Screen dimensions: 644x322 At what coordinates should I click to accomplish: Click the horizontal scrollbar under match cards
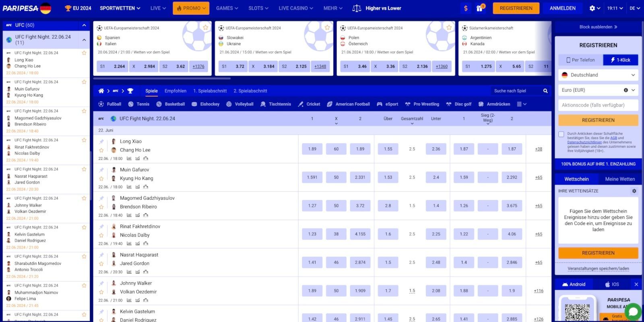click(162, 78)
